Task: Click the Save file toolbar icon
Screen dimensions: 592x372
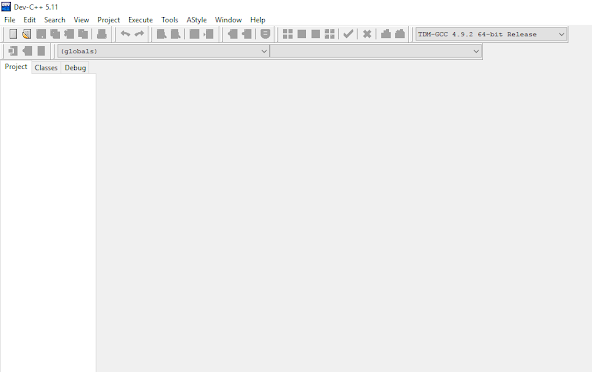Action: [41, 34]
